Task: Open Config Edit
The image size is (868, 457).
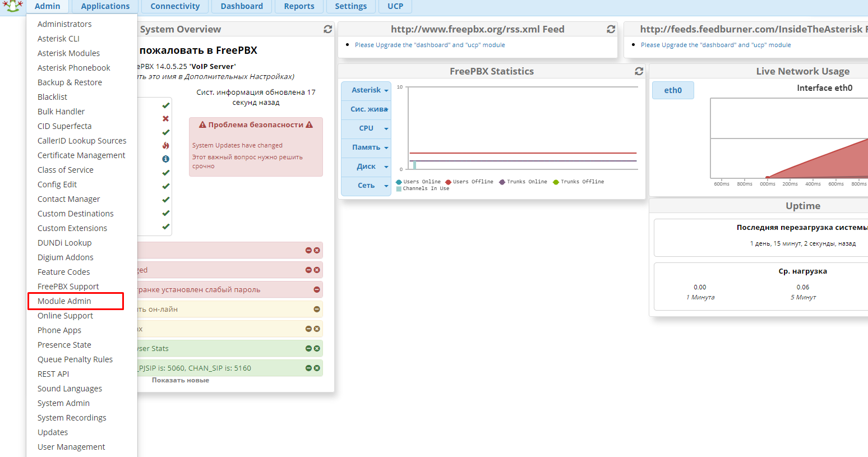Action: click(57, 184)
